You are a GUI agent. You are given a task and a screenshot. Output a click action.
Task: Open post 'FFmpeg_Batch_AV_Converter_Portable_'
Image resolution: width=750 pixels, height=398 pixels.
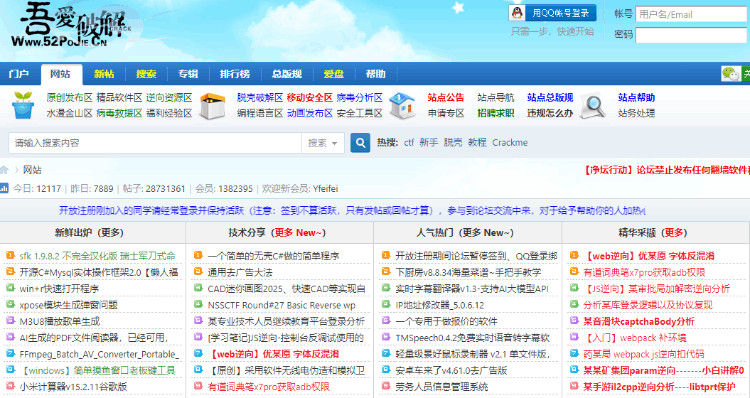(x=99, y=354)
